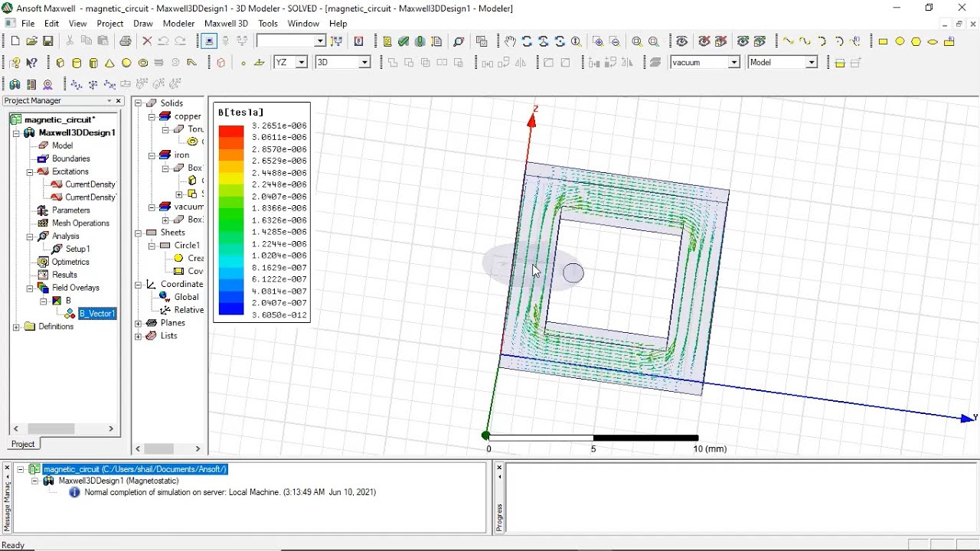Select B_Vector1 in Field Overlays
The image size is (980, 551).
[96, 314]
